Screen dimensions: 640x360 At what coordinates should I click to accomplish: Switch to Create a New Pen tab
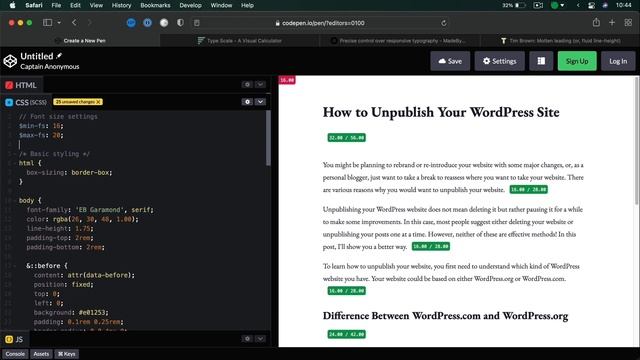coord(80,40)
